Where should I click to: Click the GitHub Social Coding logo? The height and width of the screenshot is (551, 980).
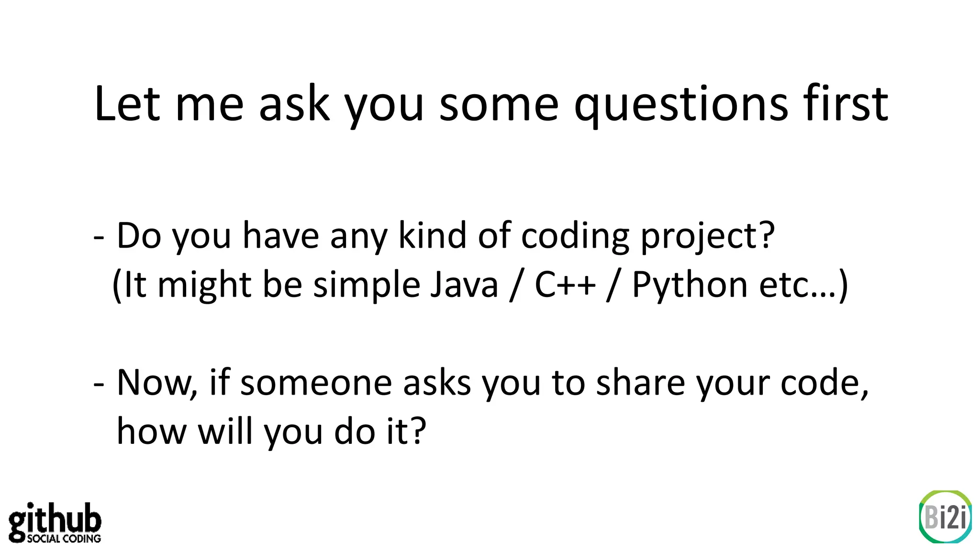coord(55,522)
